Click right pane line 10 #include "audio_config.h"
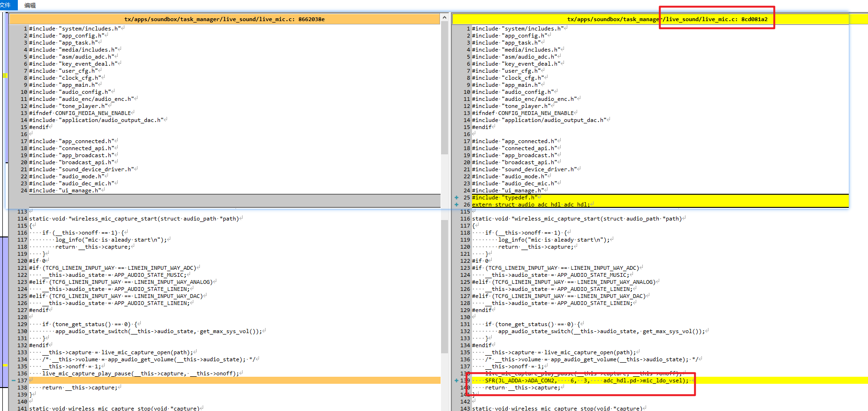The height and width of the screenshot is (411, 868). [x=513, y=92]
